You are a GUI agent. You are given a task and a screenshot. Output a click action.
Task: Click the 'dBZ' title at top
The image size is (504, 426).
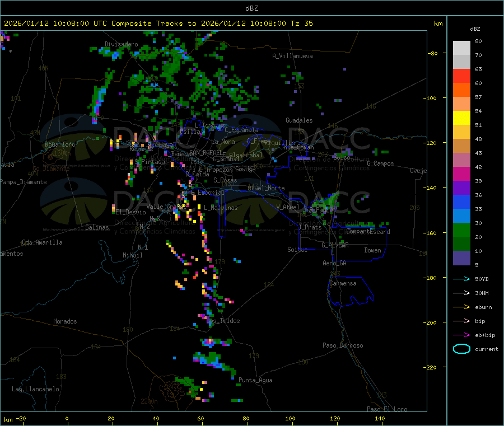[251, 8]
